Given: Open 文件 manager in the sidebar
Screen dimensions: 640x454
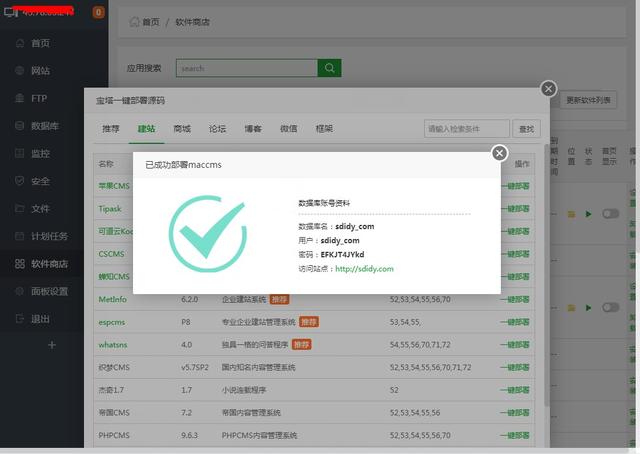Looking at the screenshot, I should click(x=40, y=208).
